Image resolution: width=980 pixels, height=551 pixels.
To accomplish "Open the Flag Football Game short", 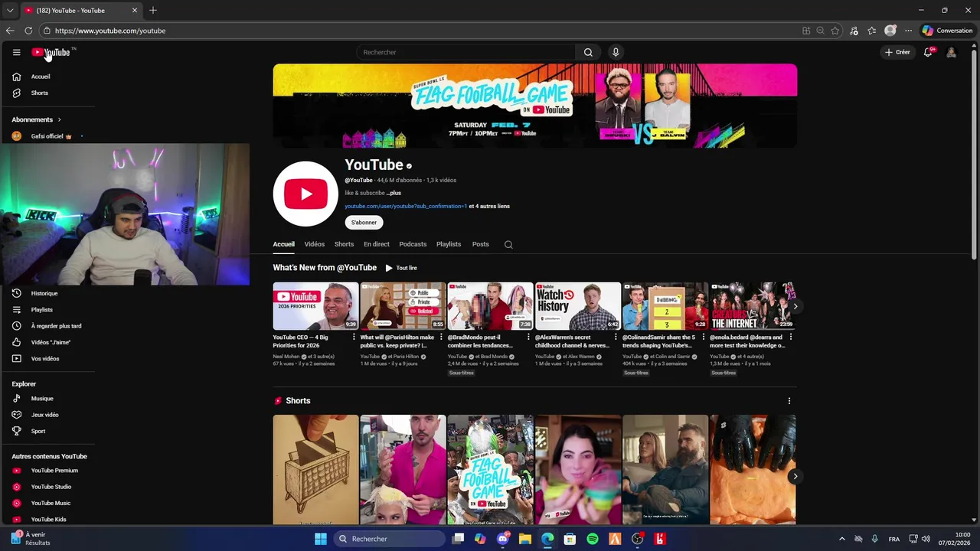I will coord(491,469).
